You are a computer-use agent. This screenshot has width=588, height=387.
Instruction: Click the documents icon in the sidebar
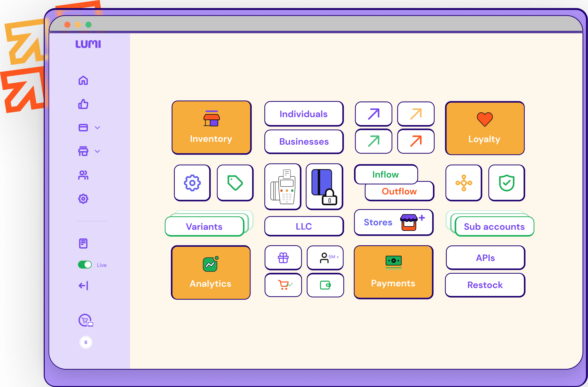[x=83, y=243]
